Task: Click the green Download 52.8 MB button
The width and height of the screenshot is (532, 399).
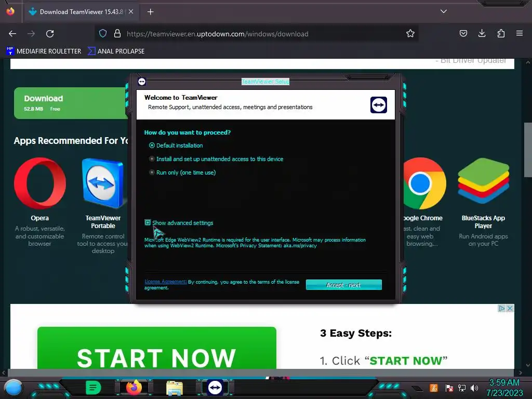Action: [x=71, y=103]
